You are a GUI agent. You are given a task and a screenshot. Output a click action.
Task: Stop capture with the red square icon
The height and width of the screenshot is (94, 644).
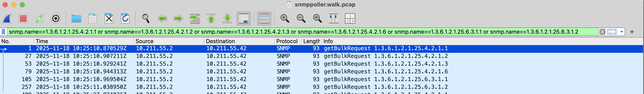point(23,18)
